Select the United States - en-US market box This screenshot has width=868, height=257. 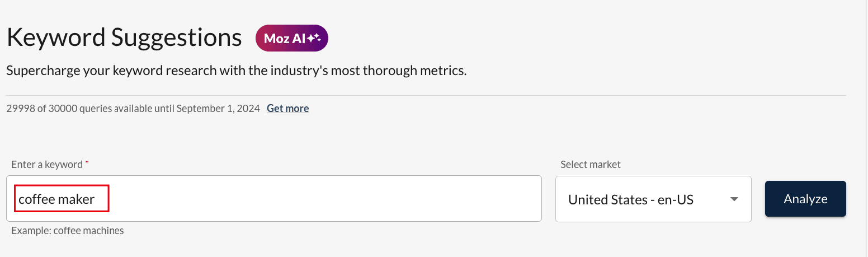[x=631, y=199]
